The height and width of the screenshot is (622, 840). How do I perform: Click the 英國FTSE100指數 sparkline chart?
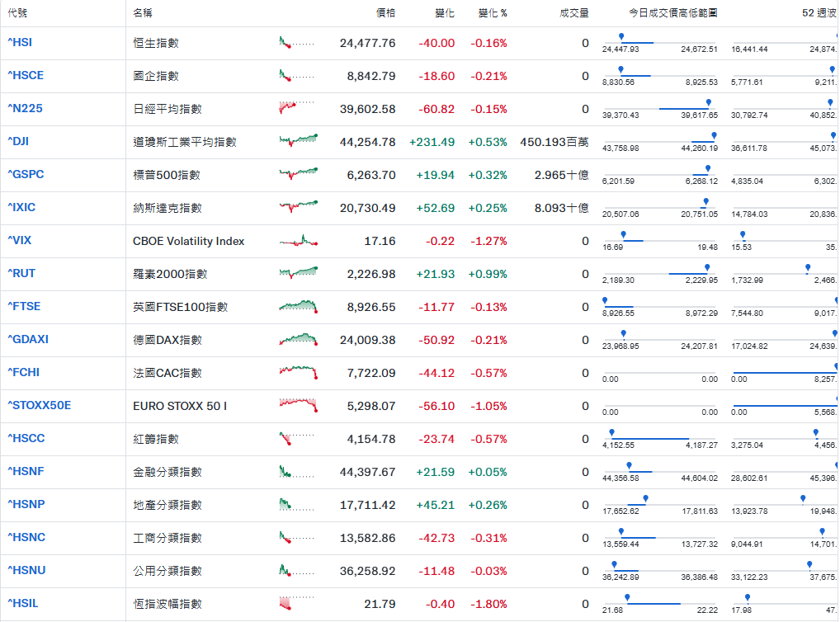(298, 306)
